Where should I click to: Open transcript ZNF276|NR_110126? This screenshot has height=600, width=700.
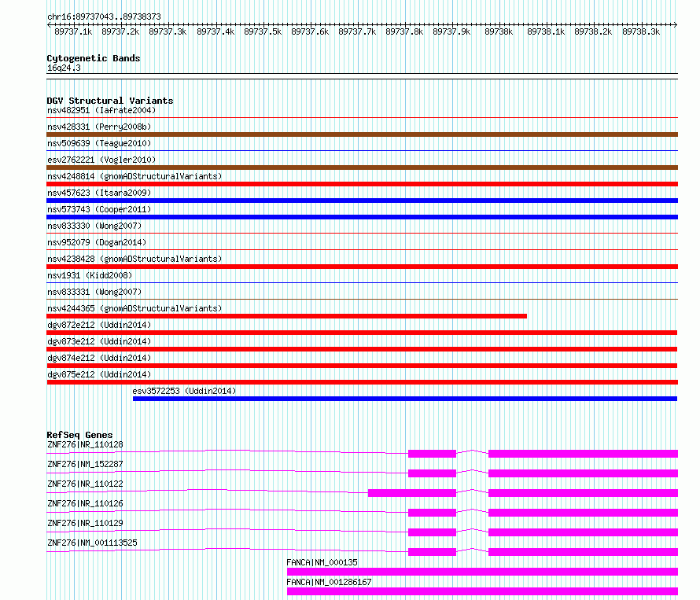[85, 503]
